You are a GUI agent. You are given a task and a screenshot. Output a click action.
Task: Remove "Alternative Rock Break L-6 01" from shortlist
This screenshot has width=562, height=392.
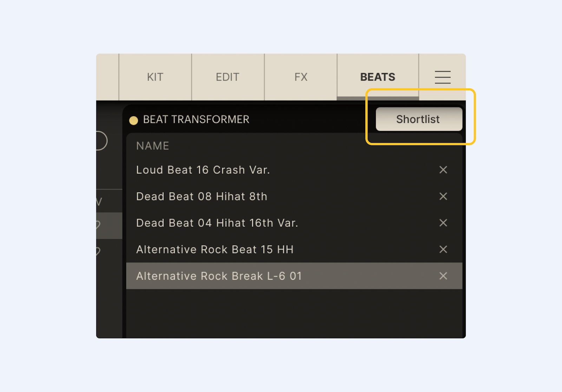pyautogui.click(x=443, y=276)
